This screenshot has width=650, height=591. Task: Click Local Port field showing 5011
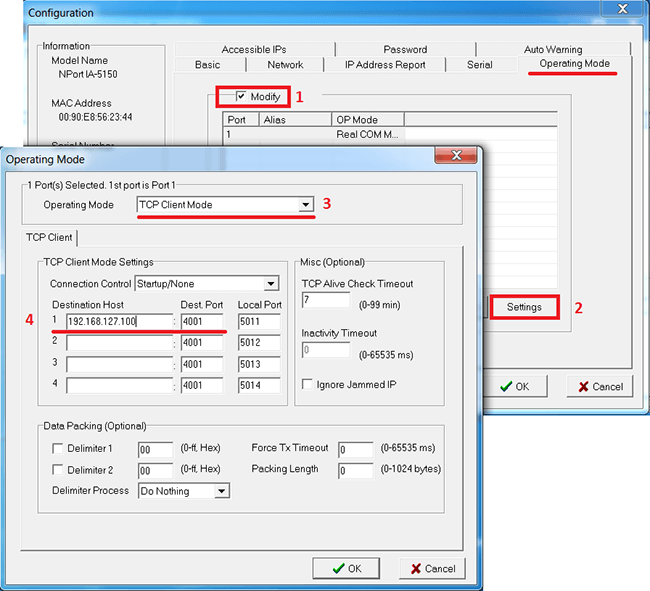pyautogui.click(x=259, y=321)
